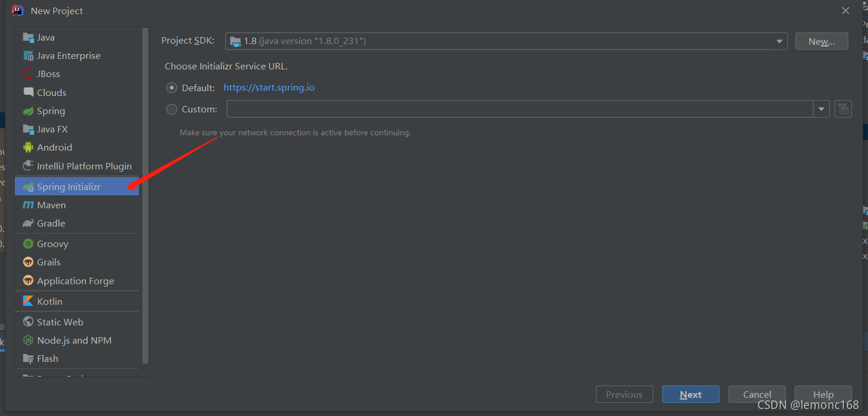Click the Cancel button
Screen dimensions: 868x416
point(757,394)
